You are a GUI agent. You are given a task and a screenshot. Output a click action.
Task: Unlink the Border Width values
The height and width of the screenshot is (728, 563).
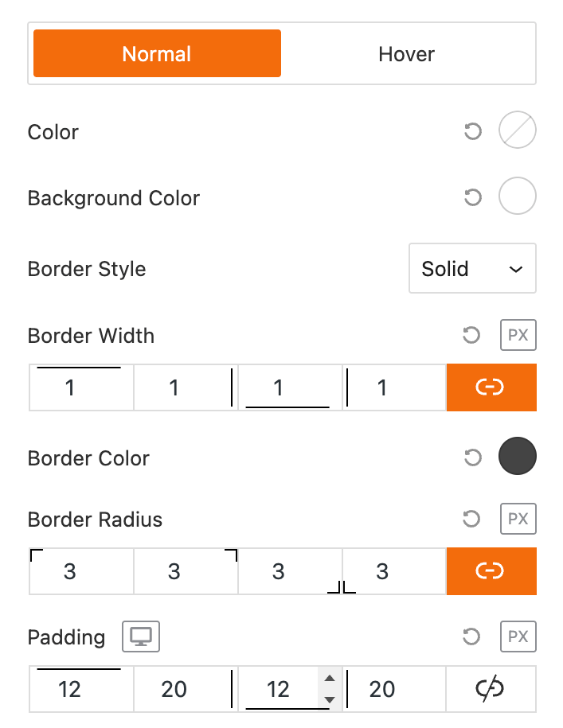491,387
